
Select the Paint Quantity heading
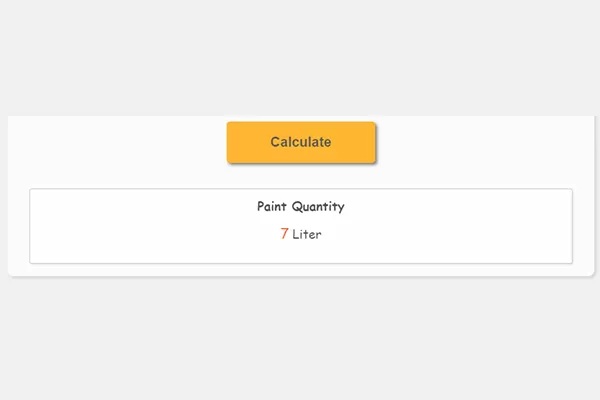click(301, 207)
